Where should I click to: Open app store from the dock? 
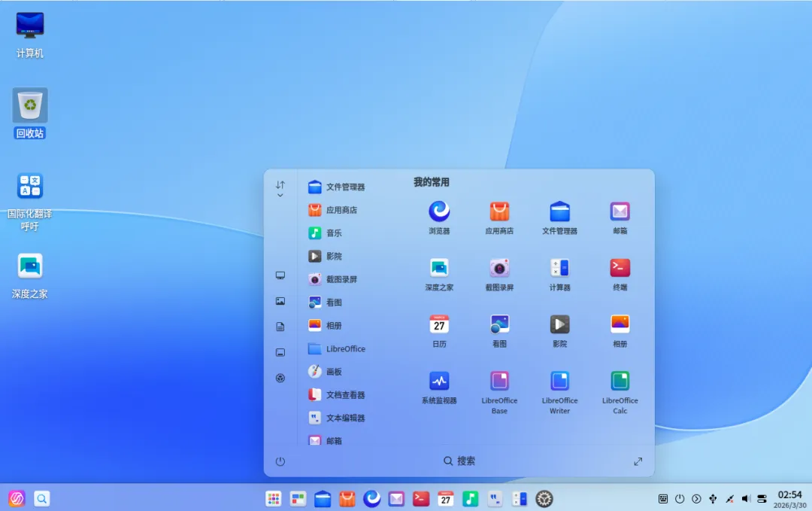click(347, 498)
